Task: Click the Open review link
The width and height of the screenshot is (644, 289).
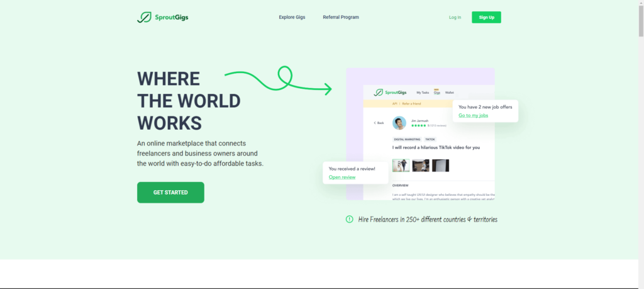Action: [x=342, y=177]
